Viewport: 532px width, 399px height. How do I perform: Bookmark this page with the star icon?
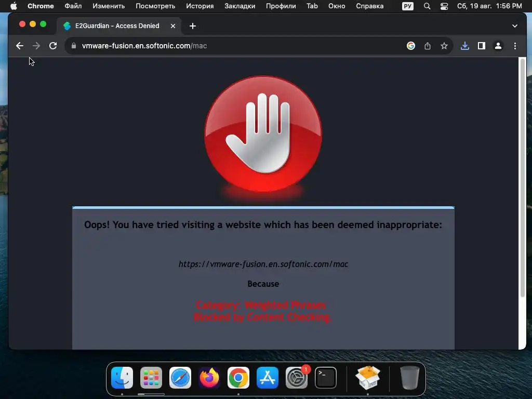pos(444,46)
